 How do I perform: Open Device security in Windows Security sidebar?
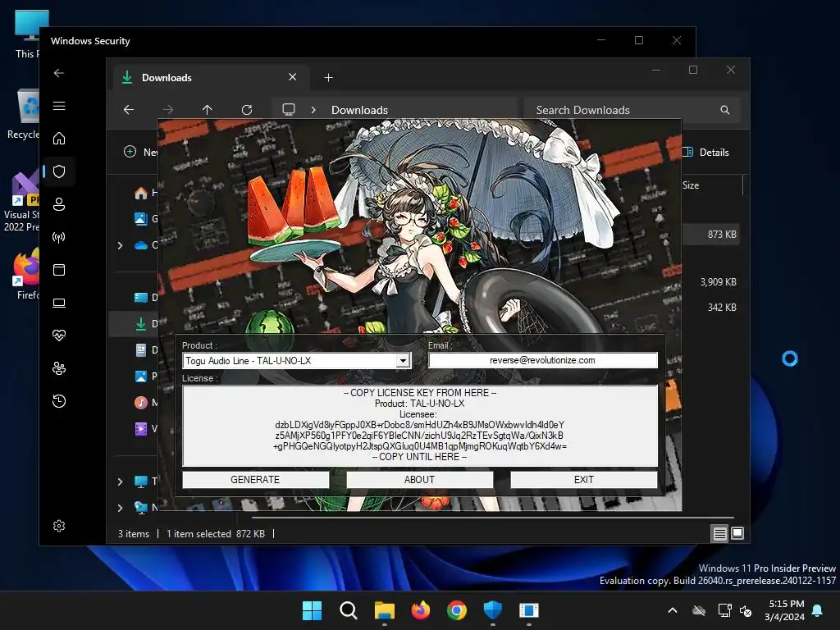(x=59, y=303)
